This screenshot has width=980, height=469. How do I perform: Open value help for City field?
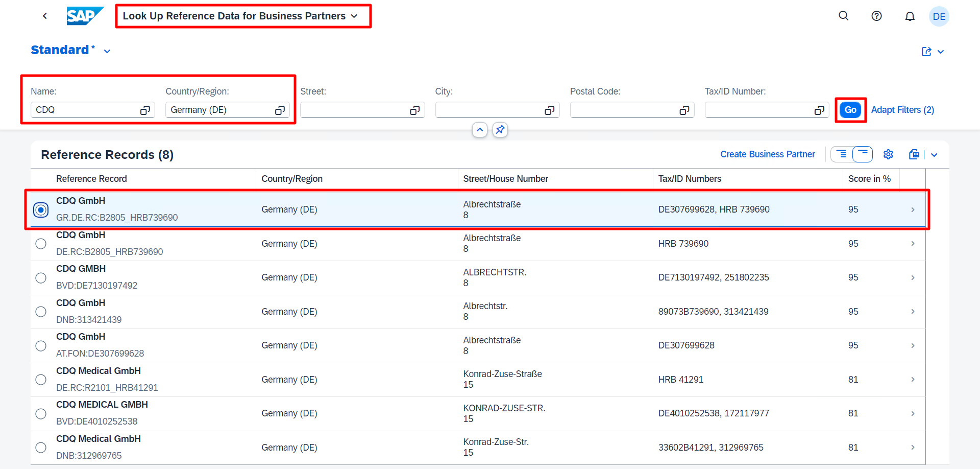[x=549, y=110]
